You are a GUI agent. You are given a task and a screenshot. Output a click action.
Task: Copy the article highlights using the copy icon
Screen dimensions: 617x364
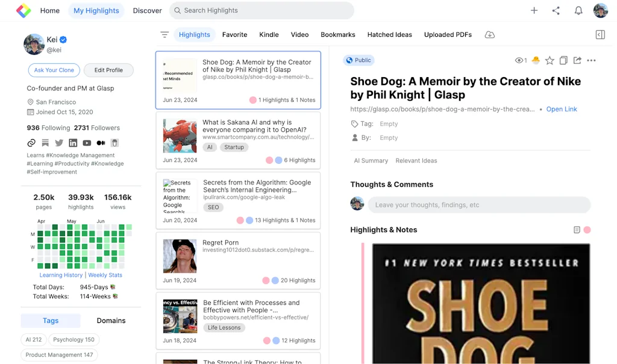563,60
